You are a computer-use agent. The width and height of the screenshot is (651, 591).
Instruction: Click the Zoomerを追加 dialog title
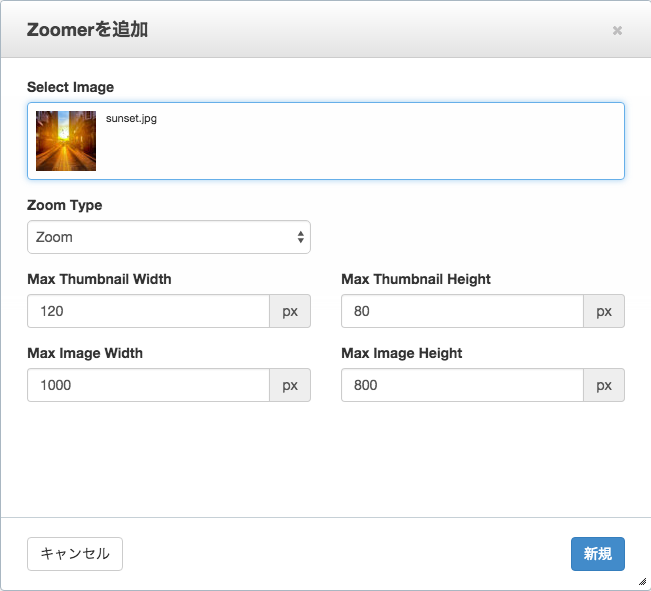click(x=87, y=30)
